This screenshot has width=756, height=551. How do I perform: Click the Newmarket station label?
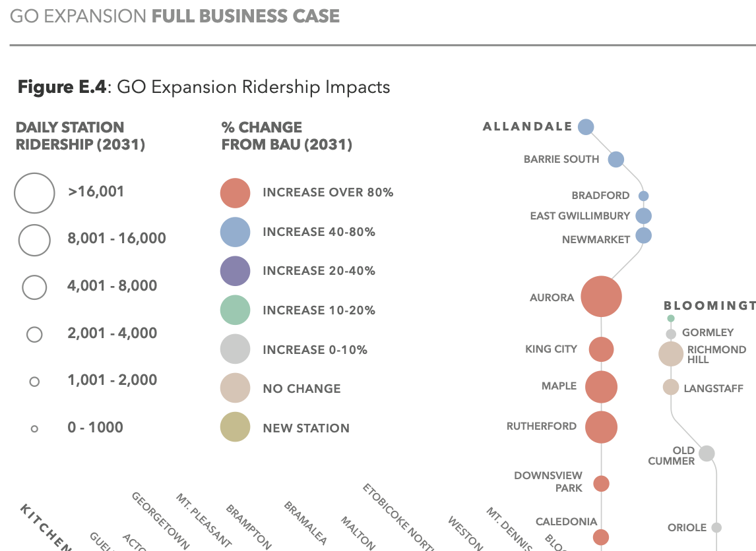pos(596,240)
